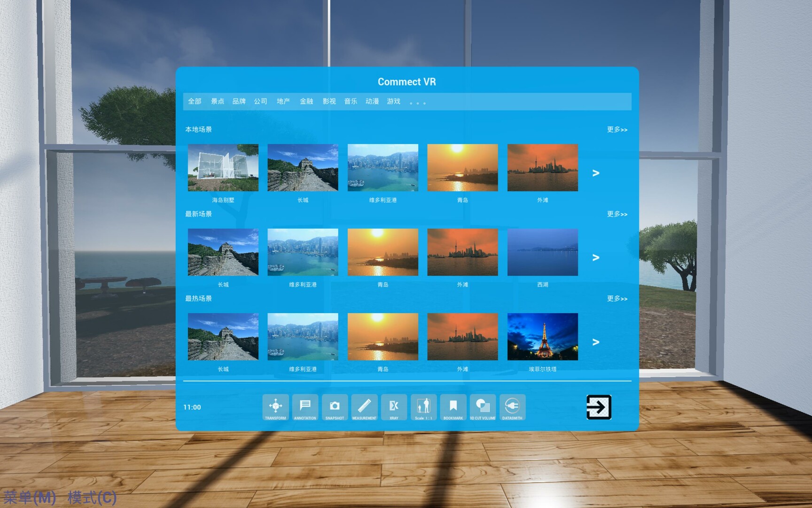This screenshot has width=812, height=508.
Task: Open 外滩 thumbnail in the 最热场景 row
Action: point(462,337)
